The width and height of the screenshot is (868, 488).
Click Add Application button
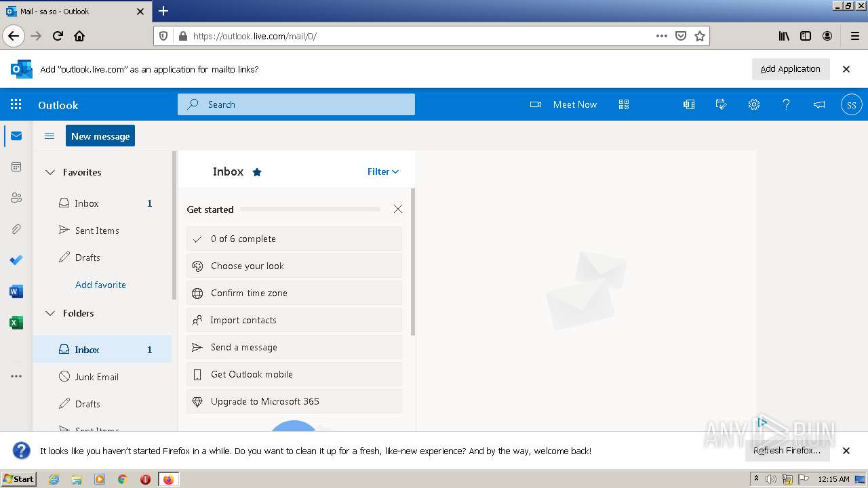(790, 68)
